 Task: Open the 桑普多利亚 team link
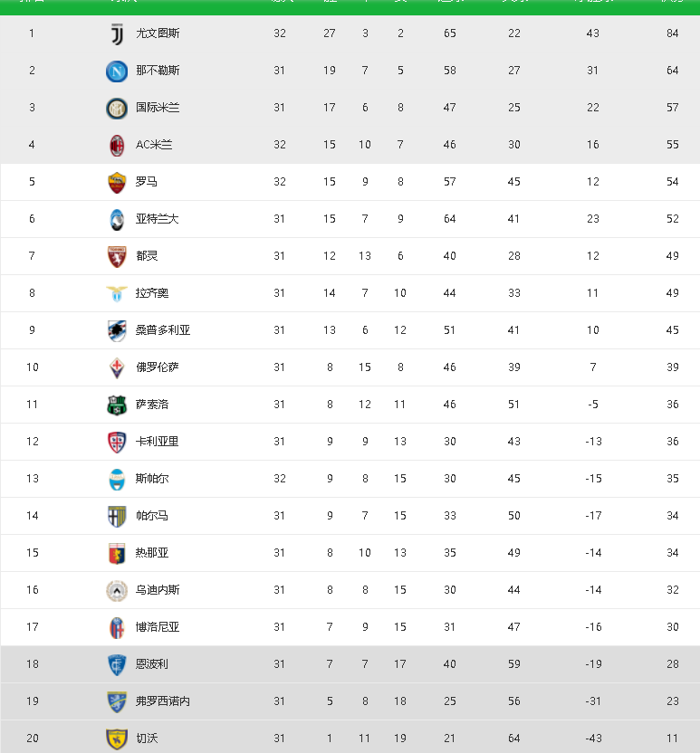pyautogui.click(x=163, y=330)
